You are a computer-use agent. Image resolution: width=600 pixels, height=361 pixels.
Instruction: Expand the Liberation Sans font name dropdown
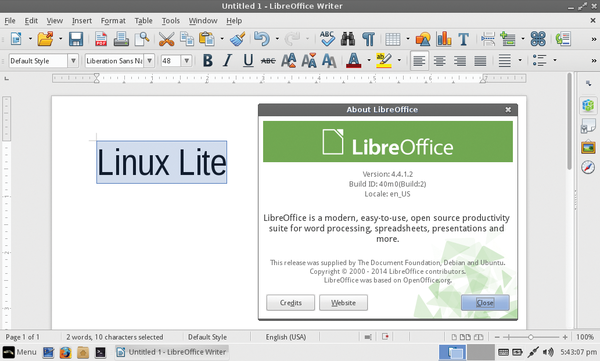150,60
